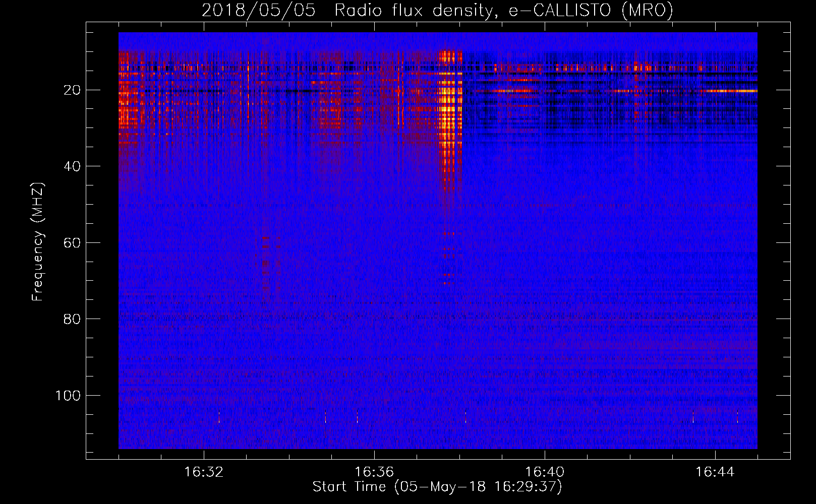Click the time tick label '16:44'
Screen dimensions: 816x504
[x=715, y=472]
